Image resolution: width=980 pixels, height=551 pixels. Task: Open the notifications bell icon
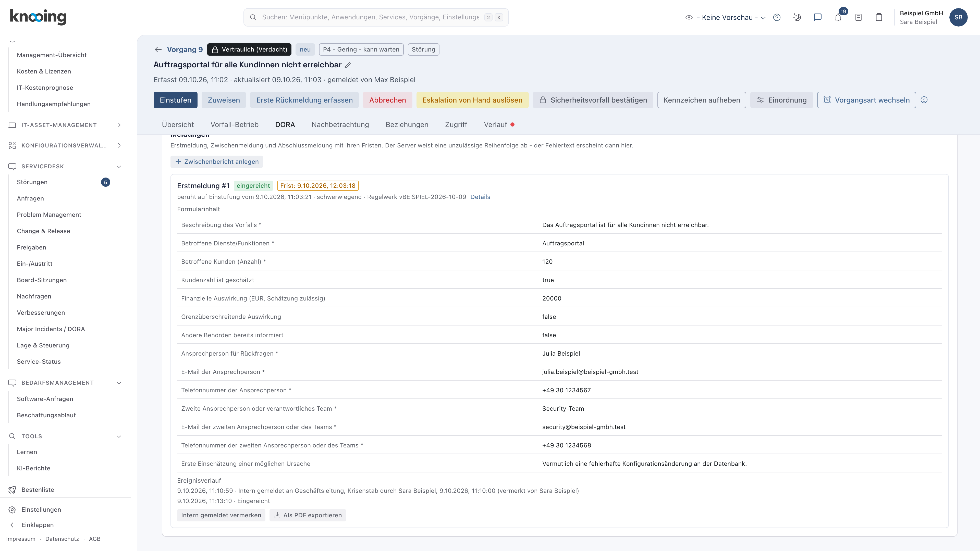(838, 17)
